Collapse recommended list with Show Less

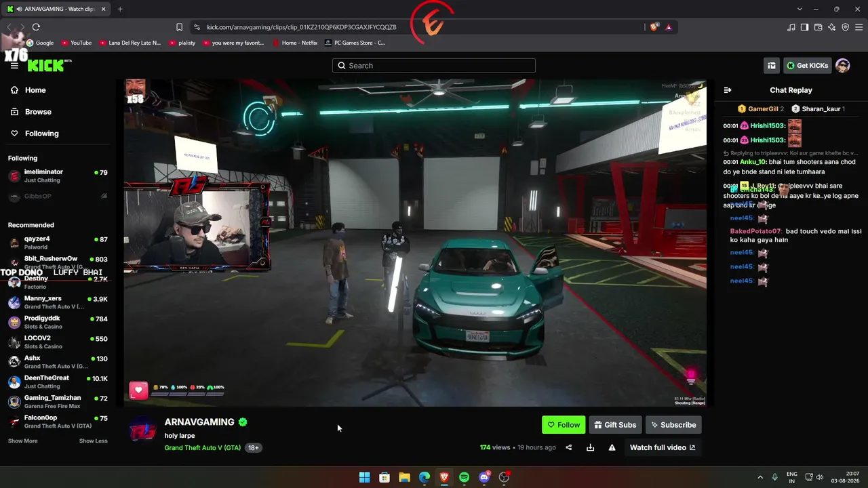93,441
